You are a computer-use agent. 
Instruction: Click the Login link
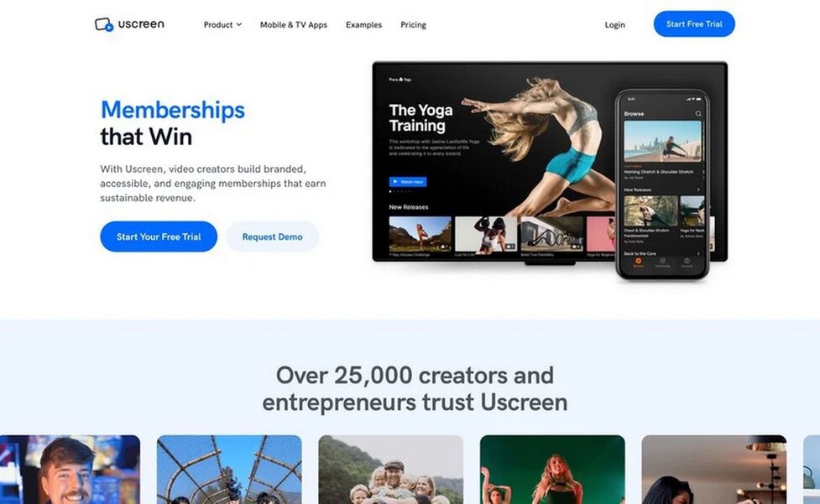click(614, 24)
